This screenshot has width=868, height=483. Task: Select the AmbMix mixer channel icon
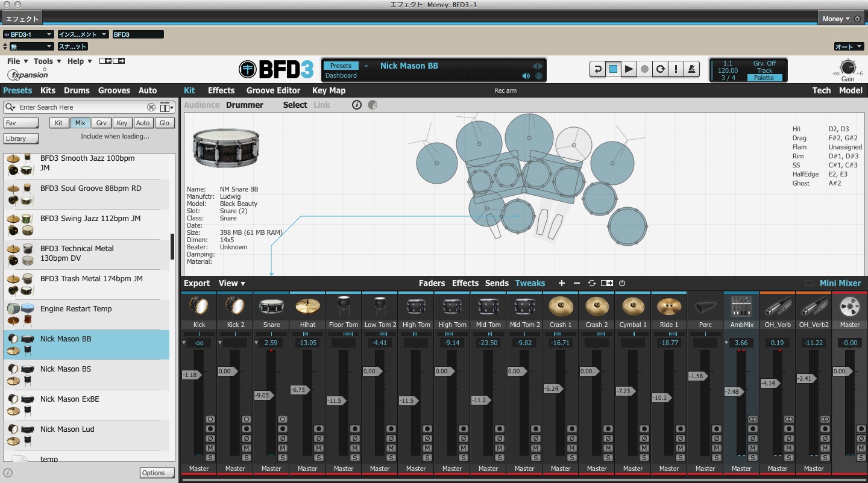pyautogui.click(x=741, y=307)
